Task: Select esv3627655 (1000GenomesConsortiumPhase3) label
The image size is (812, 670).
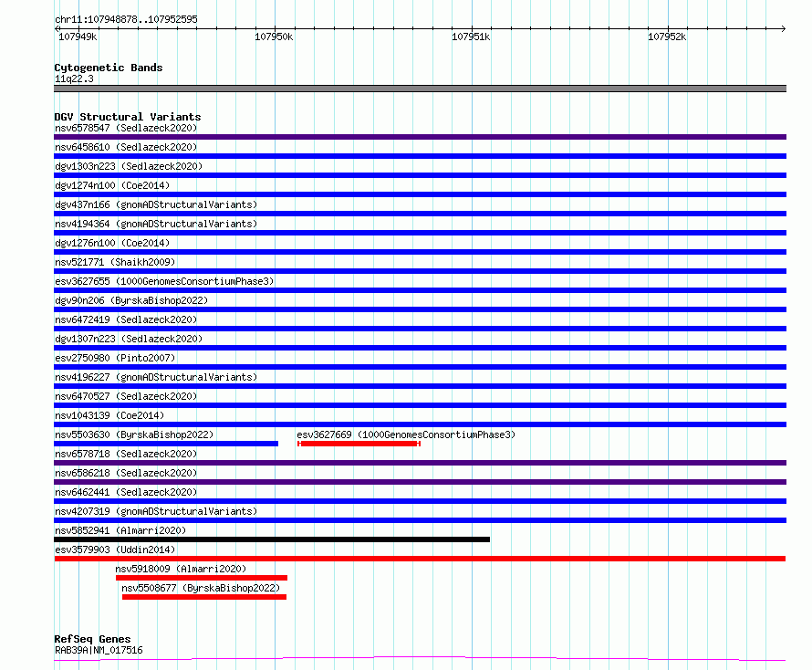Action: tap(164, 281)
